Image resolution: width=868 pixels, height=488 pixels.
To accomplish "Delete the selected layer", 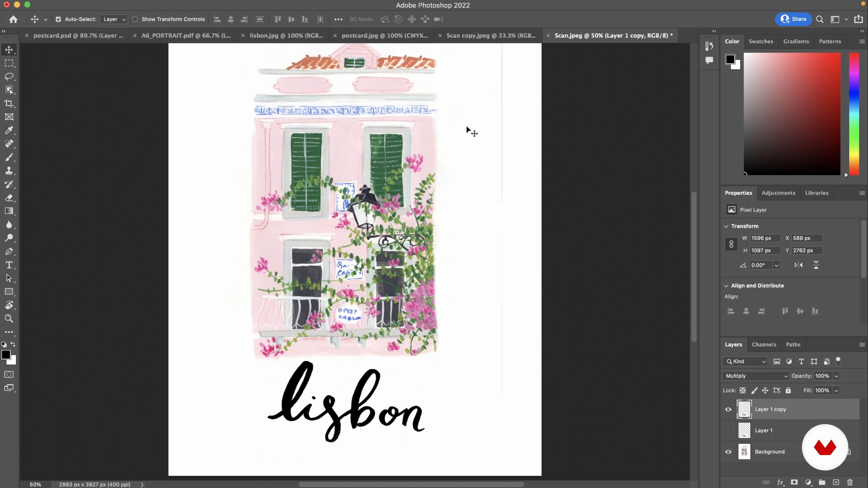I will [x=850, y=482].
